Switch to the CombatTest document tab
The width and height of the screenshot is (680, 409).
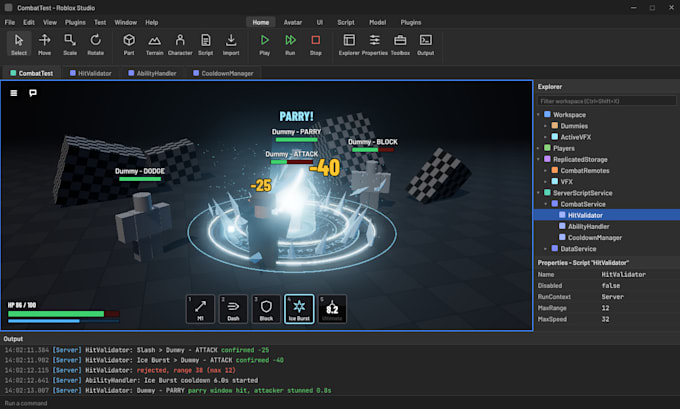(x=32, y=73)
